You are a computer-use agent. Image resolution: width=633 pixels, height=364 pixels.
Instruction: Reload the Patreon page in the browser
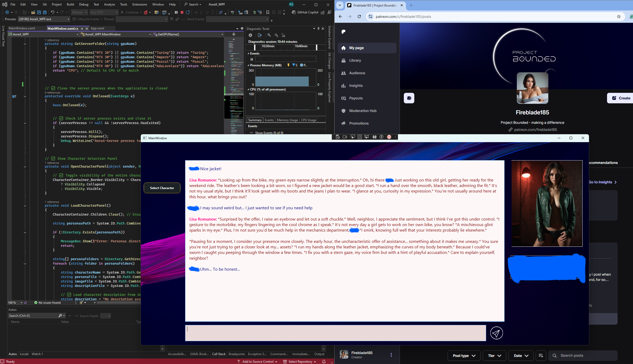pyautogui.click(x=359, y=17)
